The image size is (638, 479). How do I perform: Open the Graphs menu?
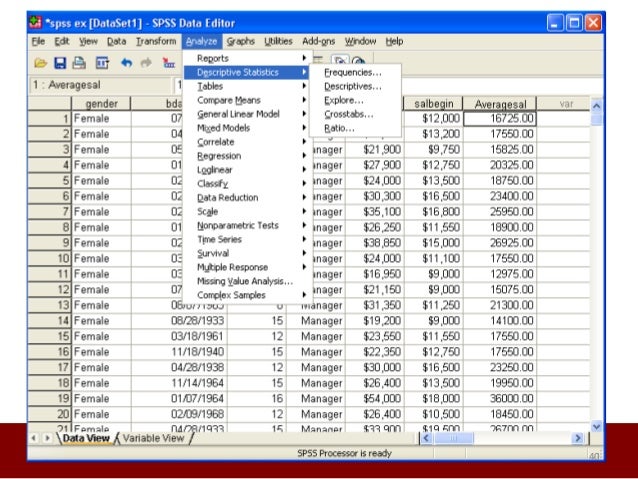240,41
